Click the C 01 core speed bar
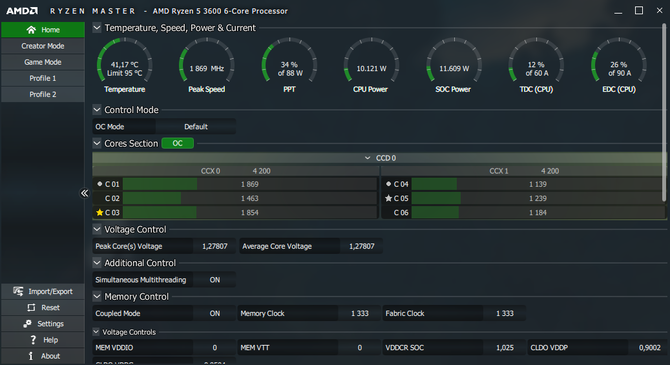The image size is (670, 365). point(250,184)
